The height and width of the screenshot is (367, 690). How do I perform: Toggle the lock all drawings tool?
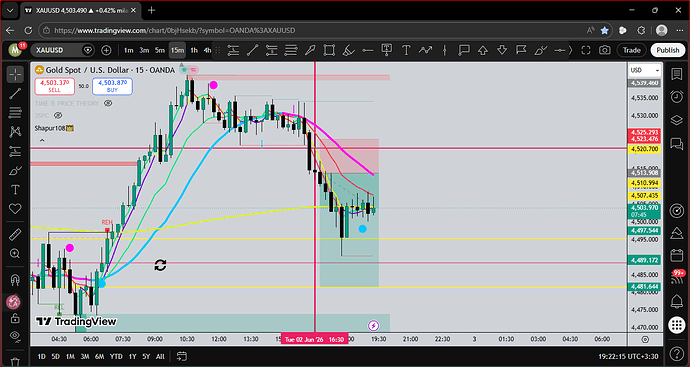[15, 318]
